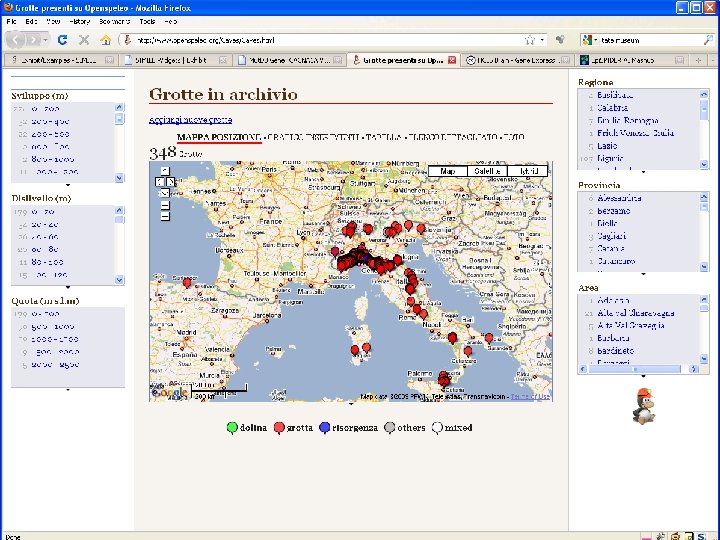Open the search engine dropdown in search box
The width and height of the screenshot is (720, 540).
point(590,40)
